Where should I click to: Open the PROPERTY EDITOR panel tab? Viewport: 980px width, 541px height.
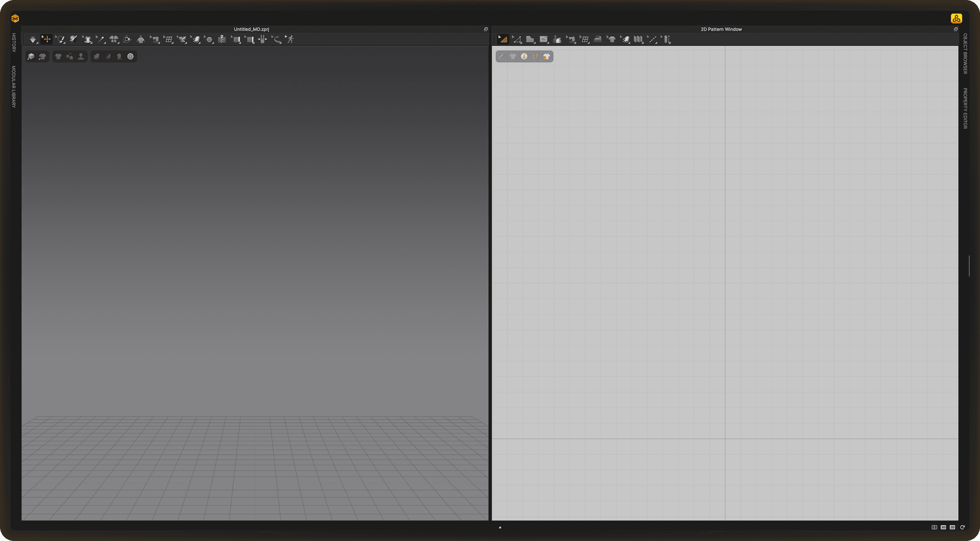(x=966, y=108)
